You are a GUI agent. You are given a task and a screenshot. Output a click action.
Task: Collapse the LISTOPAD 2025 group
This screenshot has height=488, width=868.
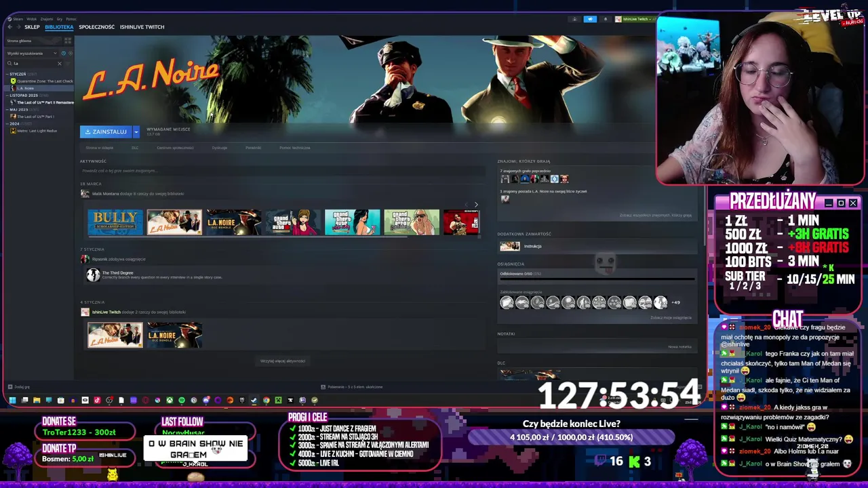point(7,96)
